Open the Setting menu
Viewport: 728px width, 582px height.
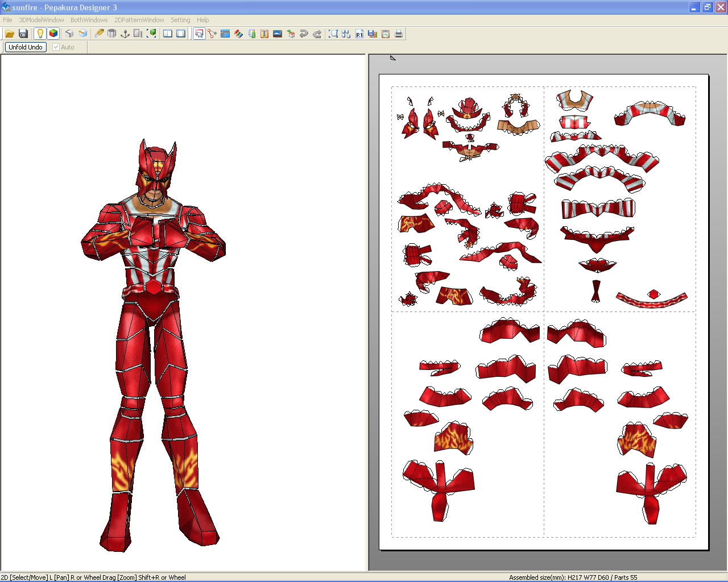tap(180, 20)
